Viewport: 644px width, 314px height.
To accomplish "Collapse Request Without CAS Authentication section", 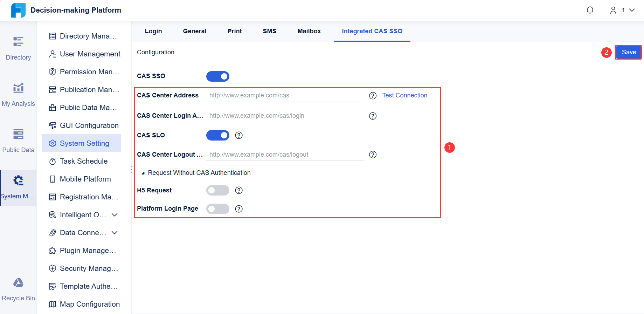I will click(143, 173).
